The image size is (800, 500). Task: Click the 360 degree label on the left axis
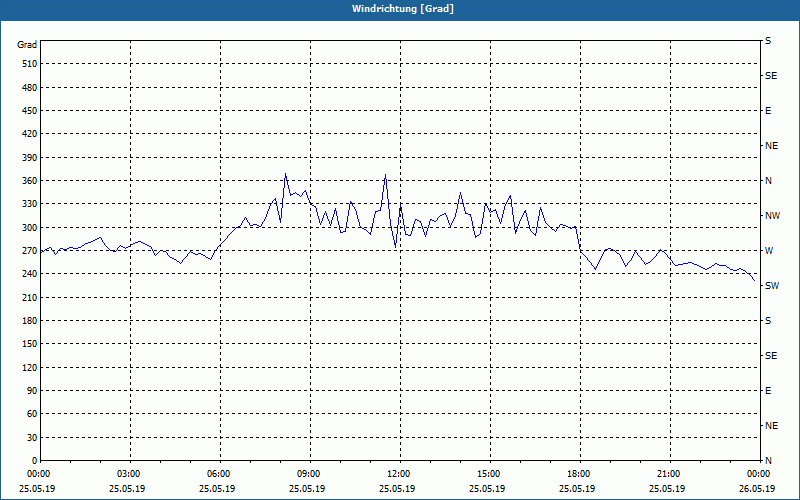pyautogui.click(x=30, y=181)
